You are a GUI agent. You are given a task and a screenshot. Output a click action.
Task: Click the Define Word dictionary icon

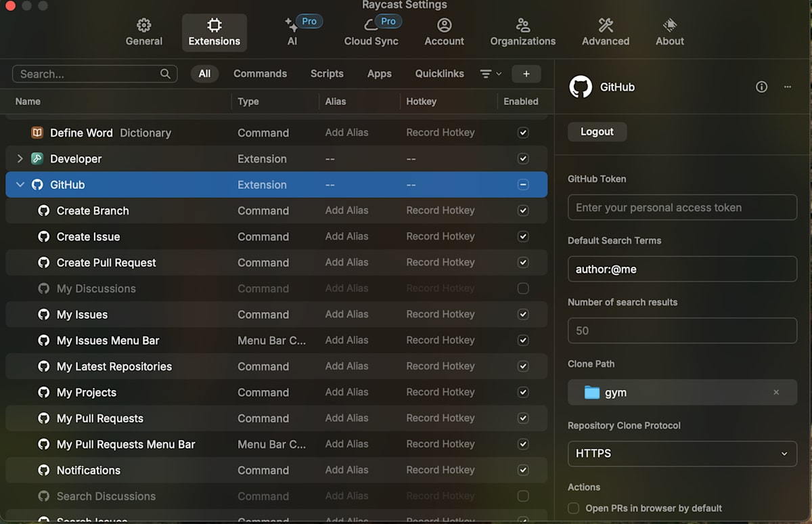click(37, 133)
